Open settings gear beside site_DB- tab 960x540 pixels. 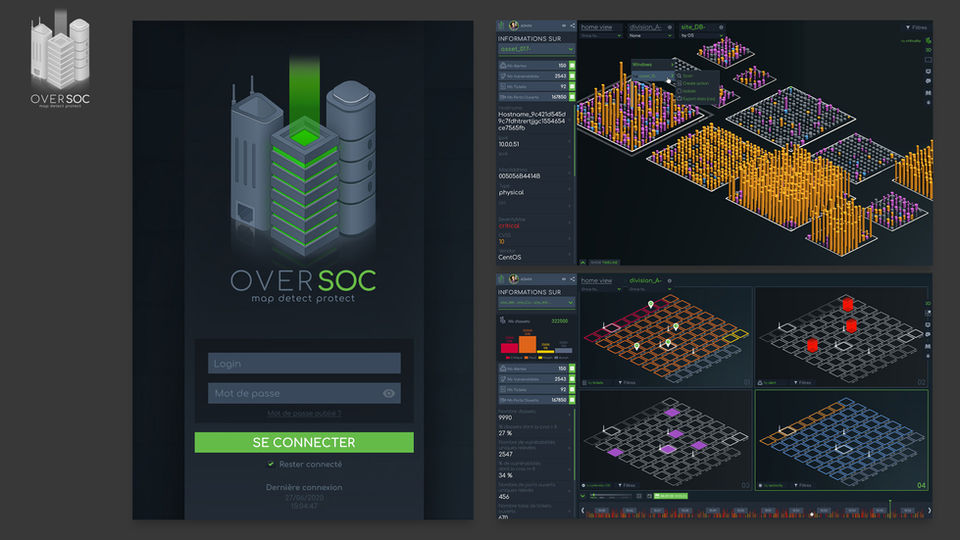pyautogui.click(x=721, y=27)
